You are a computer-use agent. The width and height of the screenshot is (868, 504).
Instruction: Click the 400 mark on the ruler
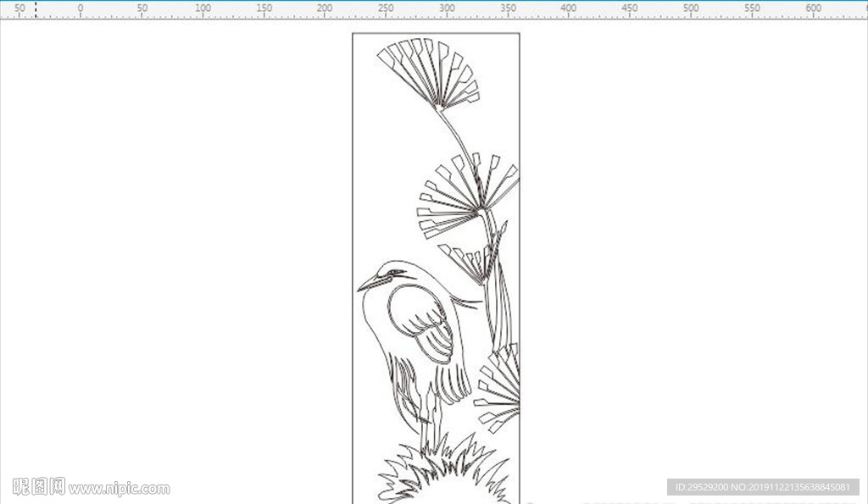point(569,8)
